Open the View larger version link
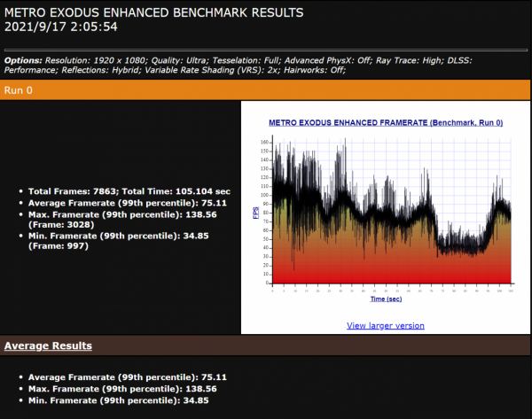The height and width of the screenshot is (419, 532). click(385, 325)
